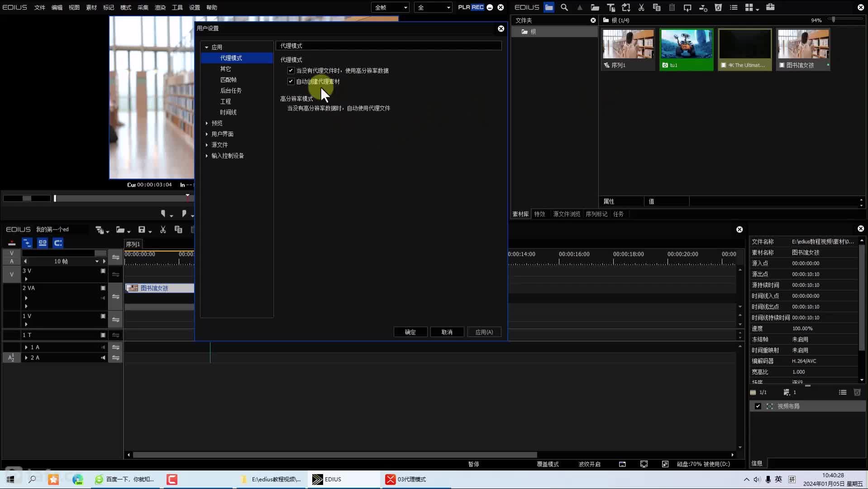Uncheck auto create proxy clip checkbox

[x=291, y=81]
